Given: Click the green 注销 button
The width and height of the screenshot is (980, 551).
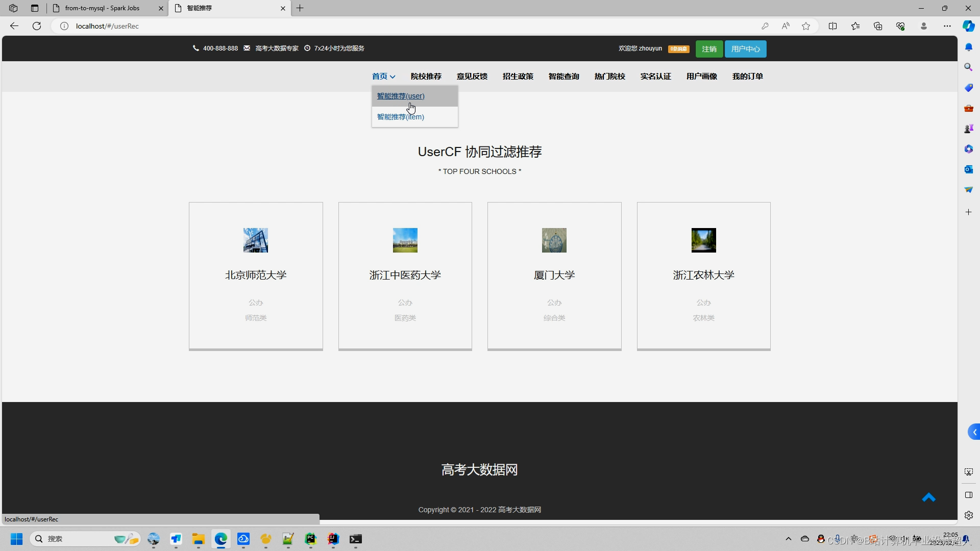Looking at the screenshot, I should [x=709, y=49].
